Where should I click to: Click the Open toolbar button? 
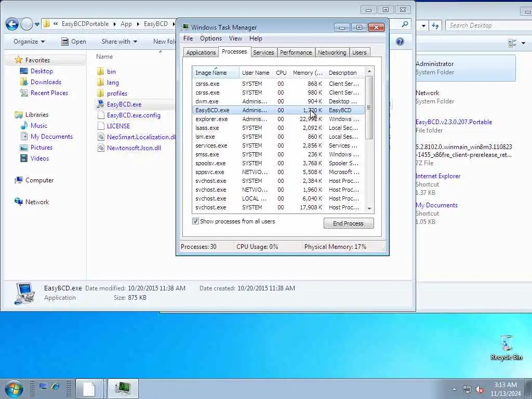[74, 42]
